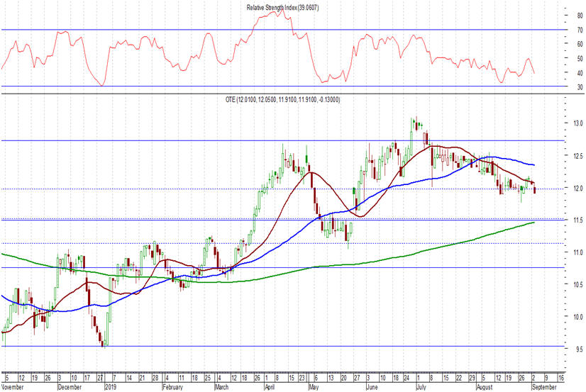Select the OTE price data title

(282, 99)
